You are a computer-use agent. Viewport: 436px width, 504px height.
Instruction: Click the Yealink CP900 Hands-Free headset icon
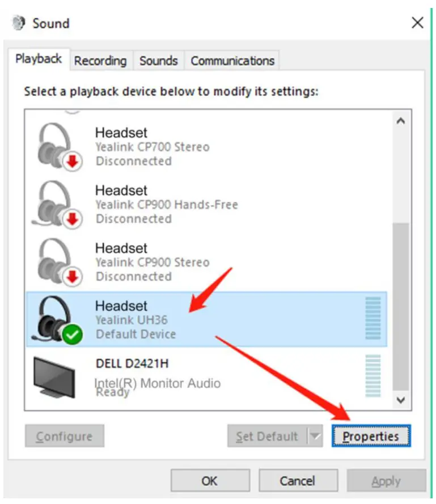[57, 205]
